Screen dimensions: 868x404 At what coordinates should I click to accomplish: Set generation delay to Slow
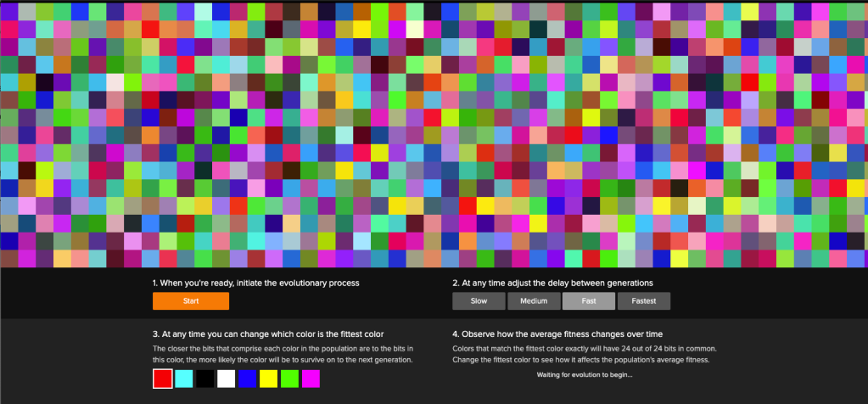pyautogui.click(x=478, y=301)
